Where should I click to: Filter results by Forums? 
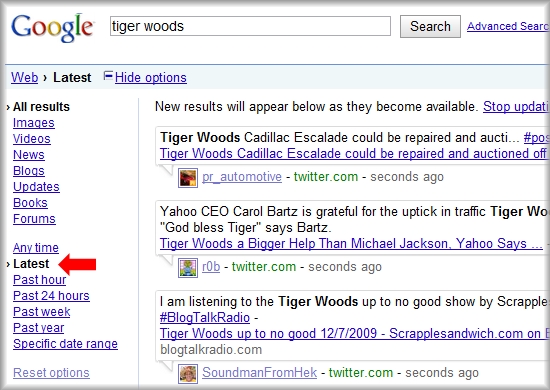[34, 219]
